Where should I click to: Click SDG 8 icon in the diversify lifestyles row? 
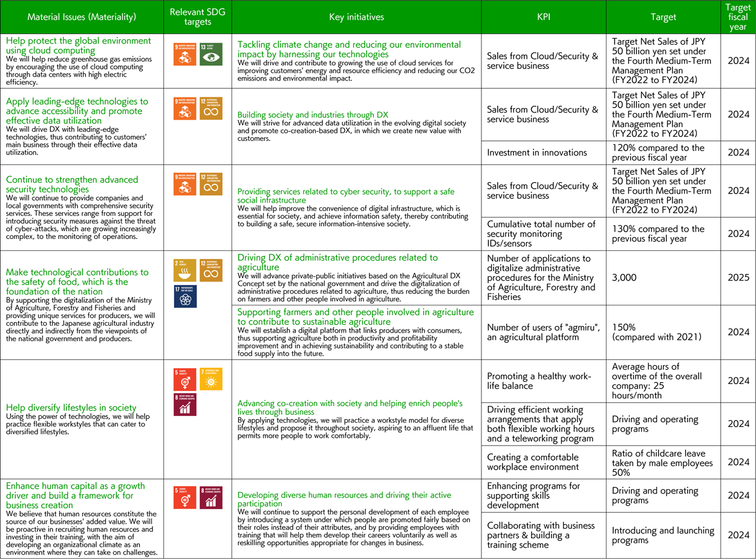184,405
